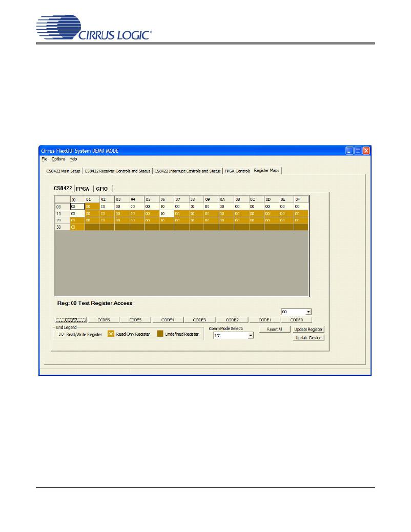Image resolution: width=411 pixels, height=532 pixels.
Task: Expand the Comm Mode Select dropdown
Action: pos(233,336)
